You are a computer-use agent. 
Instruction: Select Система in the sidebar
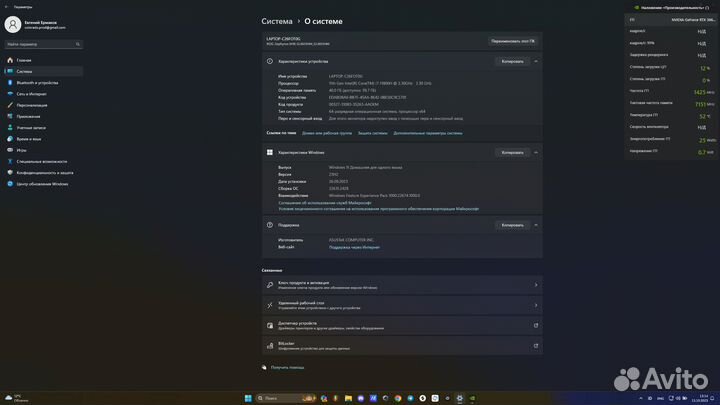coord(44,71)
